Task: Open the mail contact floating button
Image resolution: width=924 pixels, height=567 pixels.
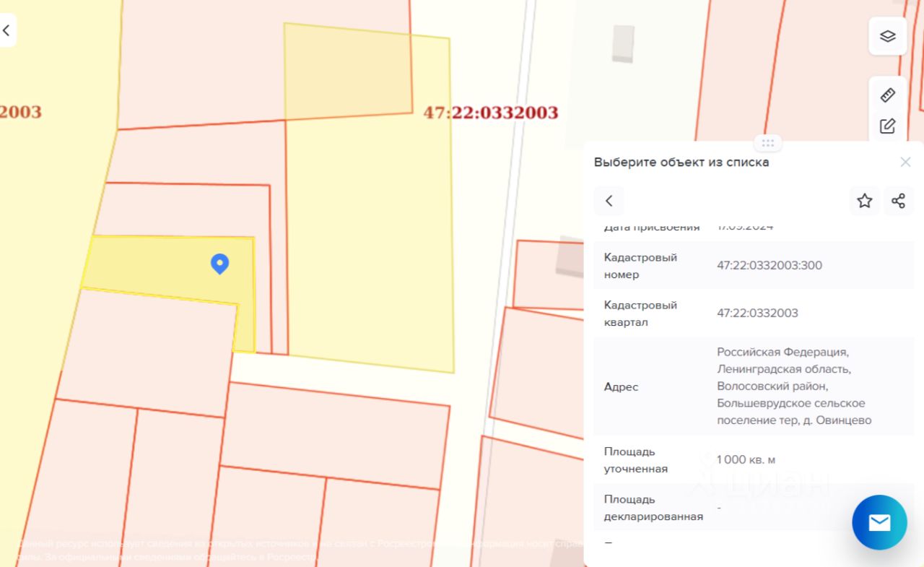Action: 879,522
